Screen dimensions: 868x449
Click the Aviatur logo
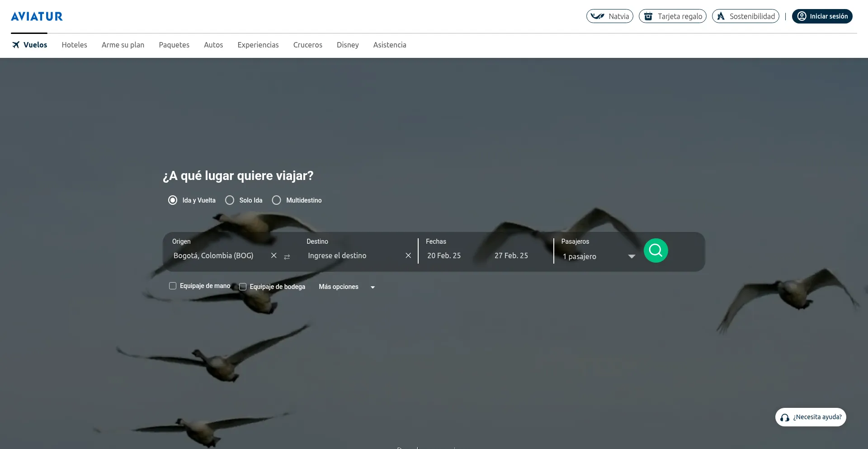pos(37,16)
